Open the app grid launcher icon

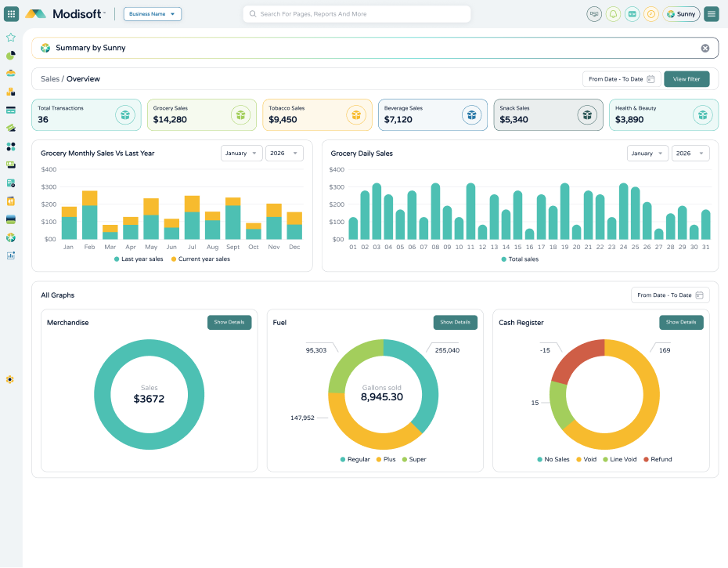coord(11,14)
